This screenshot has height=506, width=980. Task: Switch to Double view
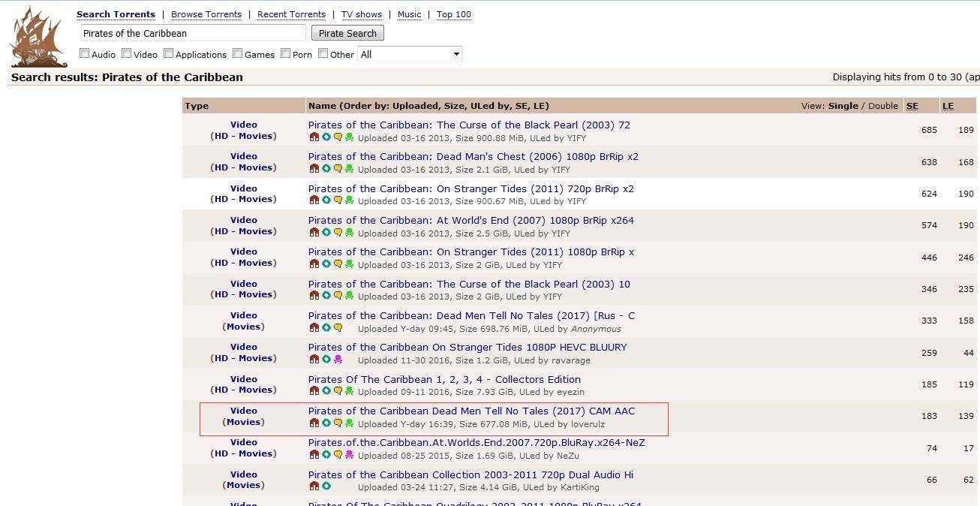click(x=883, y=106)
